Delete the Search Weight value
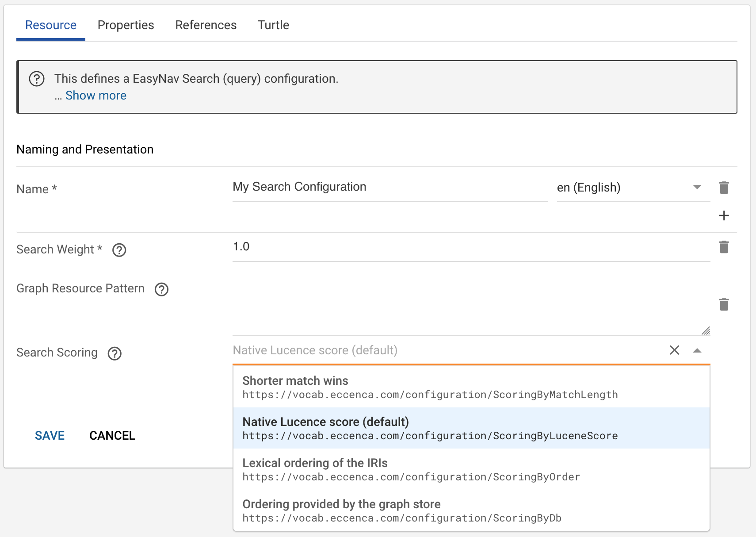 [724, 247]
